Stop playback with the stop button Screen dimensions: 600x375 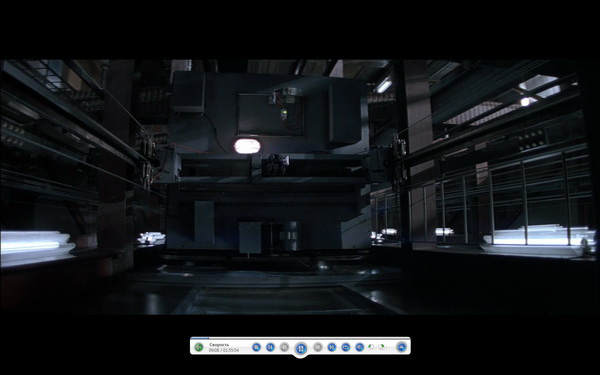pyautogui.click(x=256, y=347)
